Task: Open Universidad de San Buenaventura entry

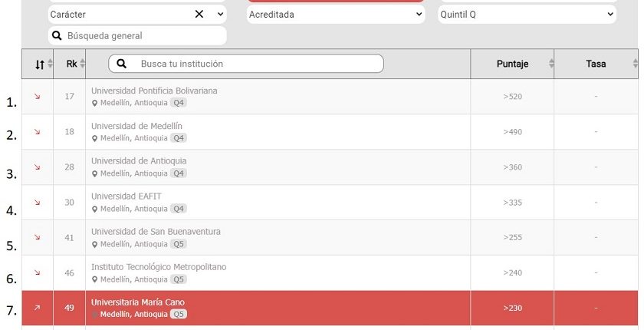Action: tap(156, 231)
